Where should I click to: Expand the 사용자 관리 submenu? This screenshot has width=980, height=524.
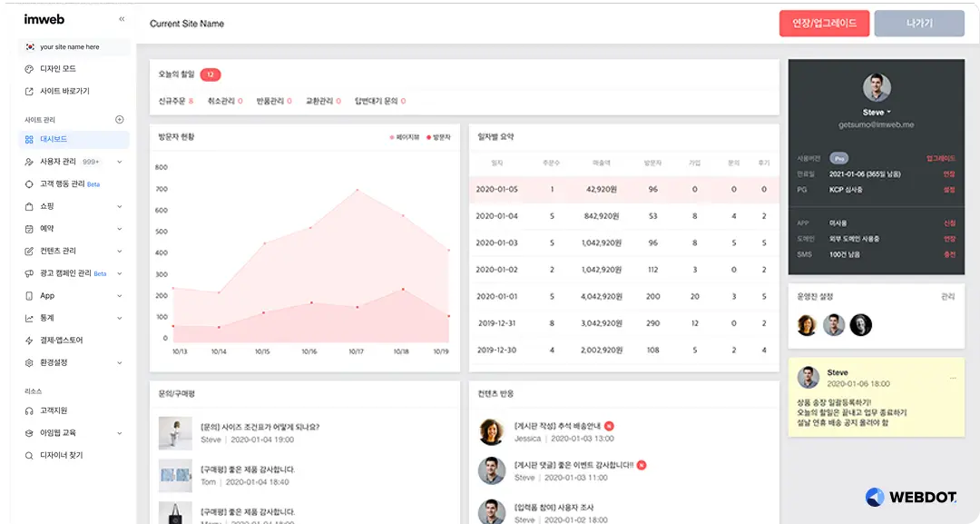coord(120,163)
